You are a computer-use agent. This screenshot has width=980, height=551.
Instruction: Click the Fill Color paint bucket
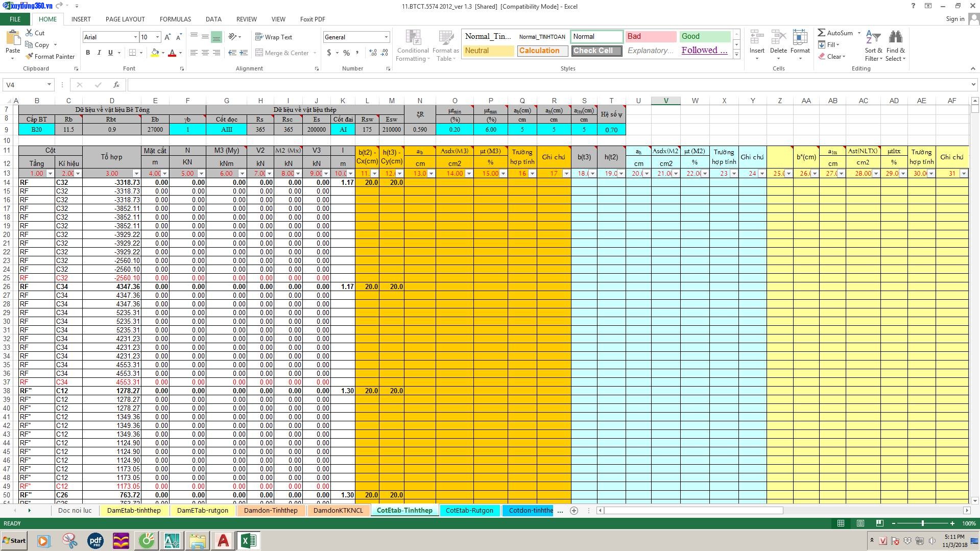[155, 53]
